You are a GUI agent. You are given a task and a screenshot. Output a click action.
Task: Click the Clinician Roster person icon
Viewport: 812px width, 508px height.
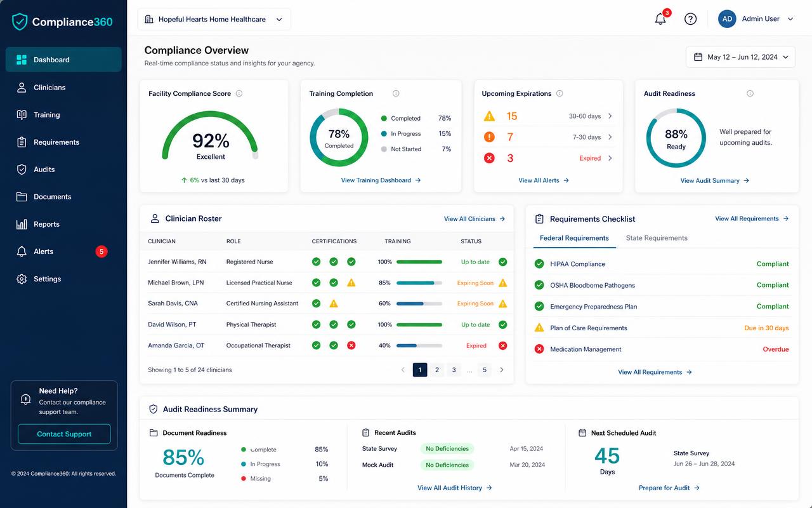click(155, 218)
